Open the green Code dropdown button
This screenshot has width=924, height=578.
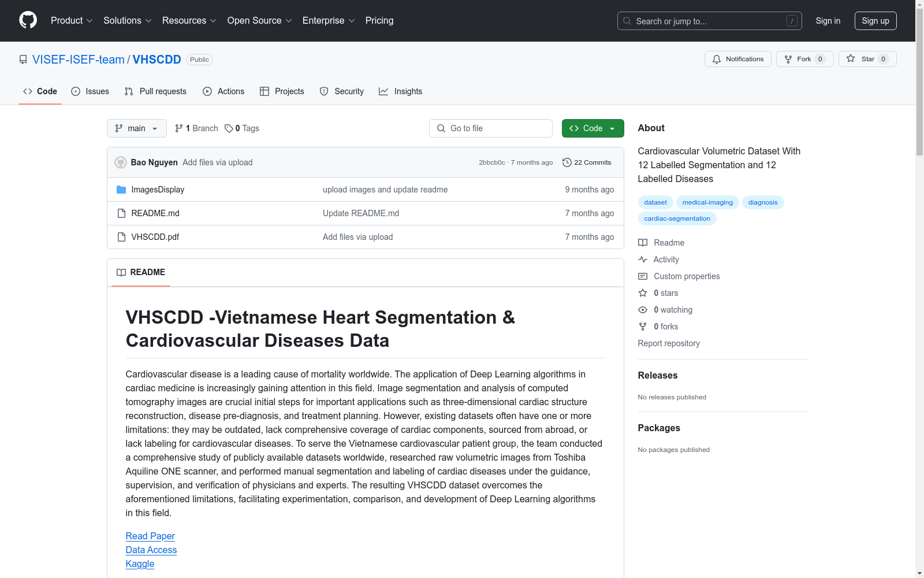593,128
